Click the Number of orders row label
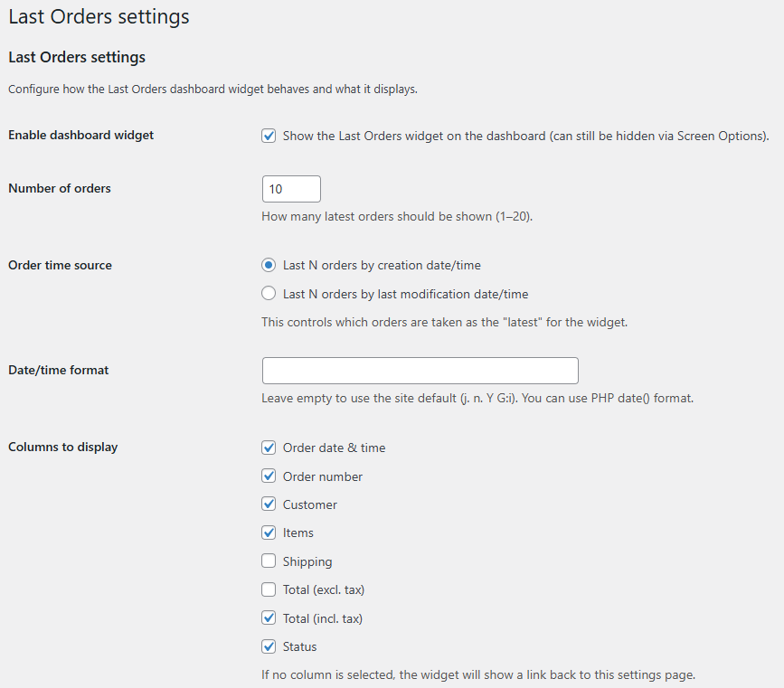The image size is (784, 688). click(60, 188)
